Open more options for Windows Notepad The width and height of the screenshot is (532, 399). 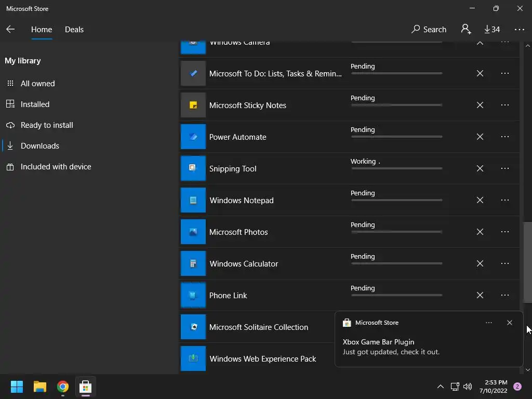click(505, 200)
